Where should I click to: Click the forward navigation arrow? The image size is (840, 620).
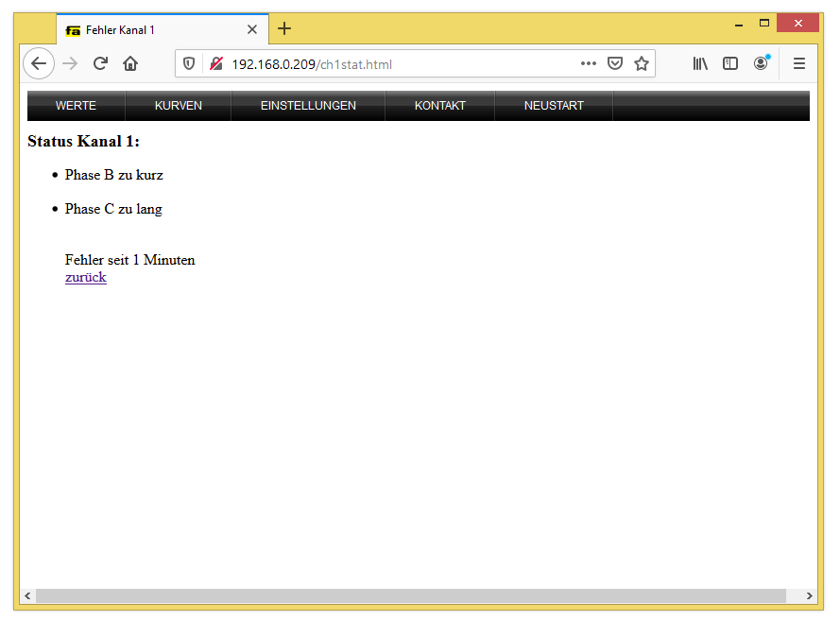(70, 63)
